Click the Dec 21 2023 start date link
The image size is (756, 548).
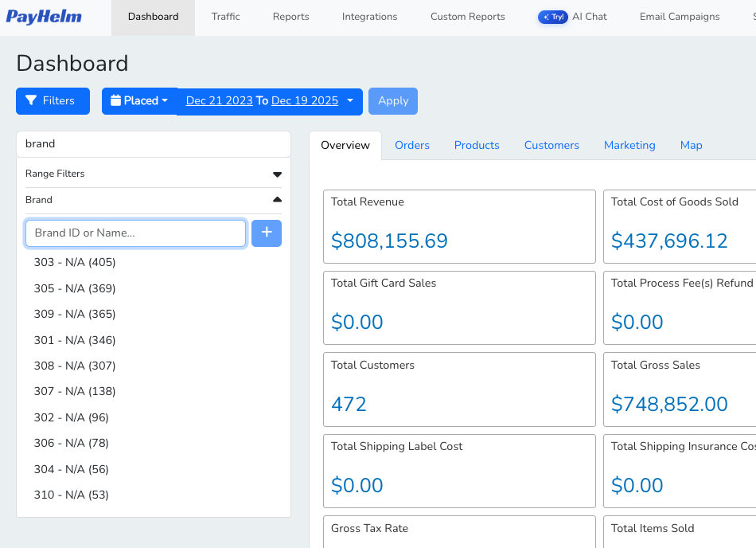coord(220,101)
